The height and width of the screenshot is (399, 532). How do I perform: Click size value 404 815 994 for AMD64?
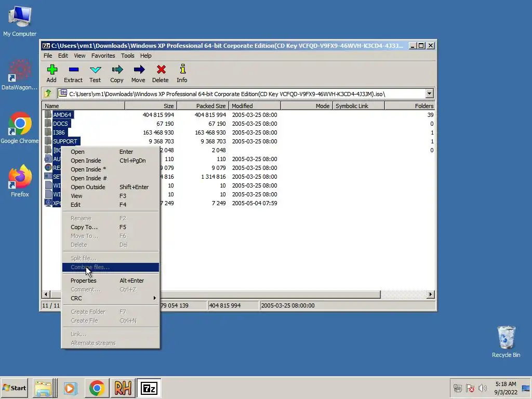pos(158,115)
